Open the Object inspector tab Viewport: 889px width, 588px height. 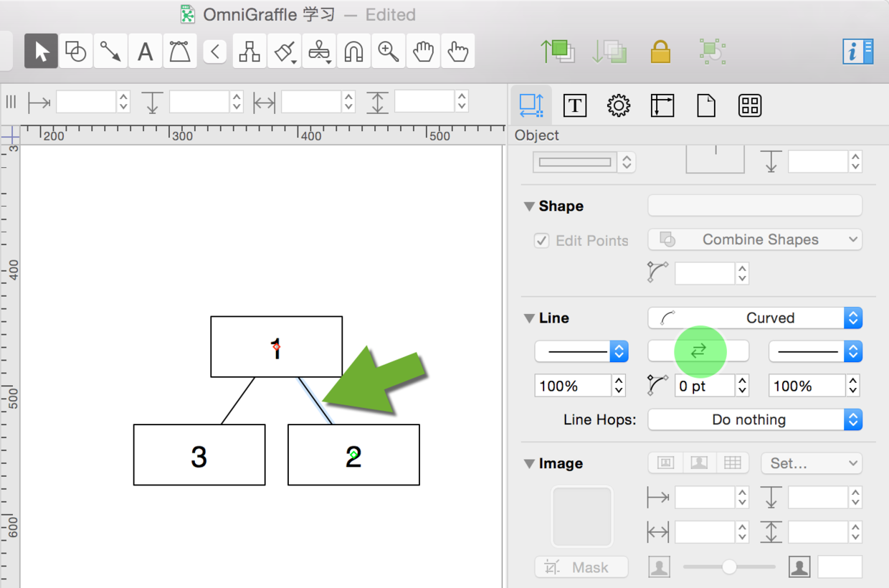pos(531,106)
